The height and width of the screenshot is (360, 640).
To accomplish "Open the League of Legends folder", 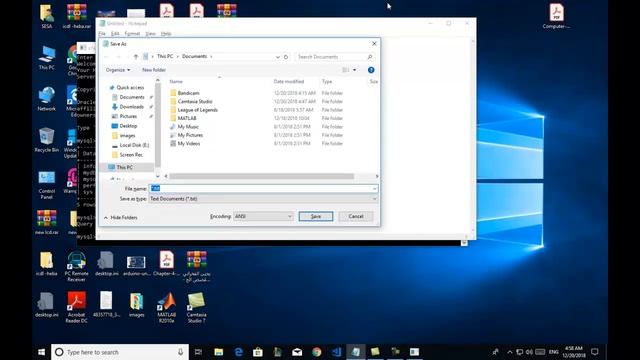I will 197,110.
